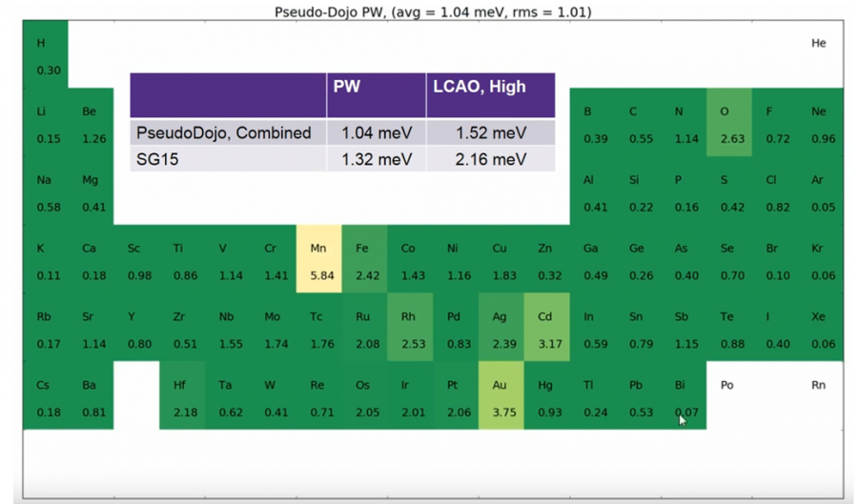Click the 1.04 meV table value
Screen dimensions: 858x504
[x=377, y=132]
